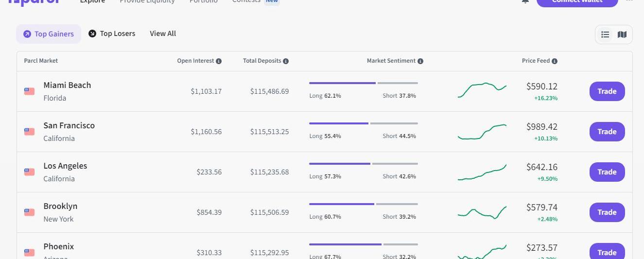Viewport: 644px width, 259px height.
Task: Switch to map view icon
Action: [622, 35]
